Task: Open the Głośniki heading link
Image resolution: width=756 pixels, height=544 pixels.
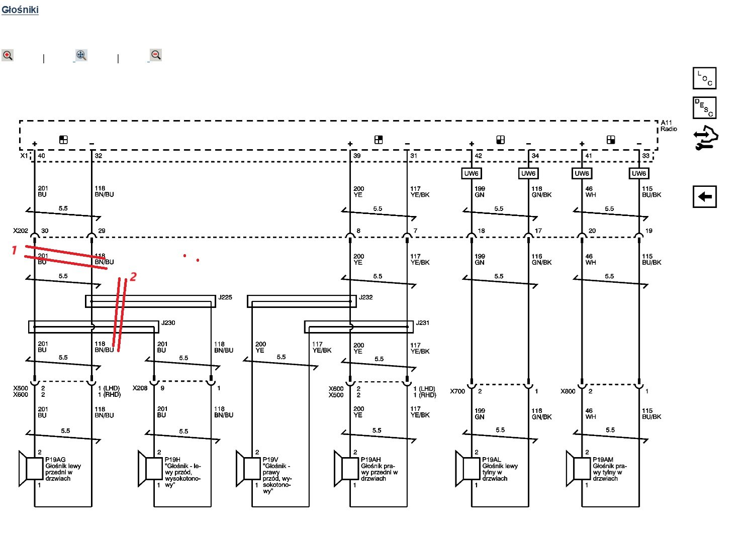Action: point(20,10)
